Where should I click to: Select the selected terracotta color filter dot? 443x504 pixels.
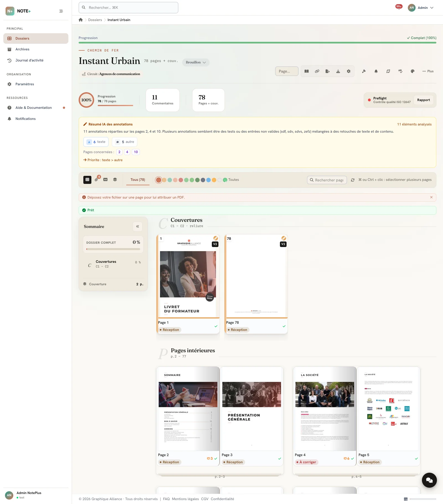158,180
